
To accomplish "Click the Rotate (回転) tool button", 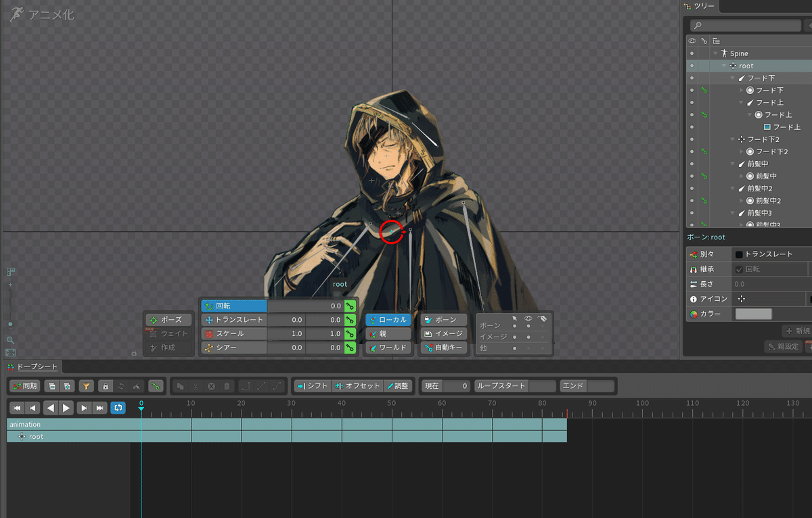I will tap(234, 306).
